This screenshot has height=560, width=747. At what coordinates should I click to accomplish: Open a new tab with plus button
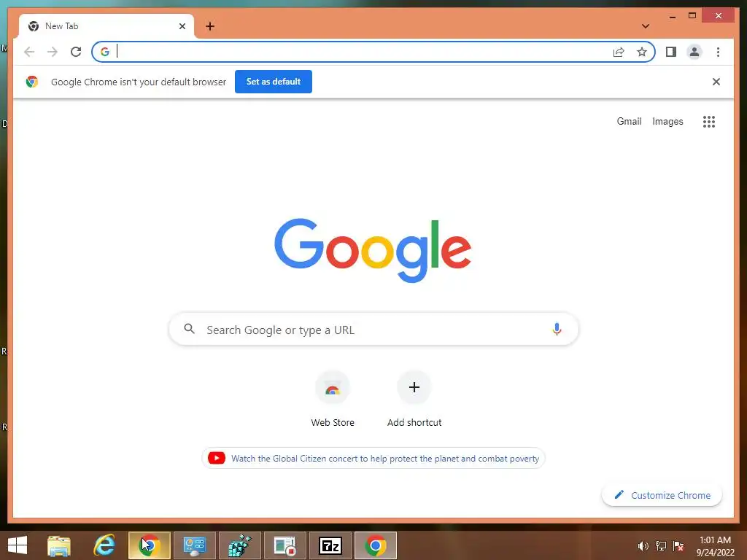210,26
